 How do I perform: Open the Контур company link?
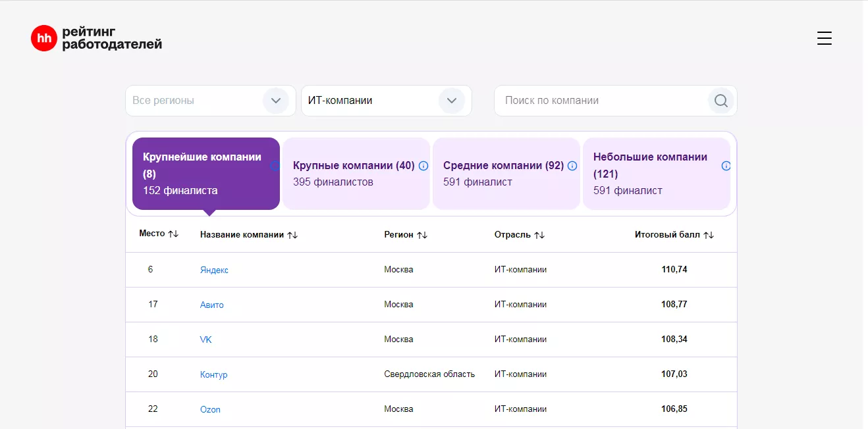213,374
